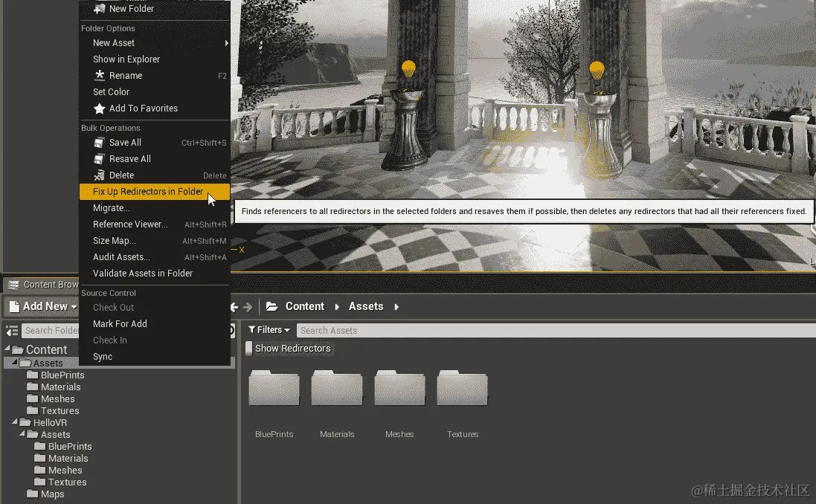
Task: Click the breadcrumb folder icon
Action: (272, 306)
